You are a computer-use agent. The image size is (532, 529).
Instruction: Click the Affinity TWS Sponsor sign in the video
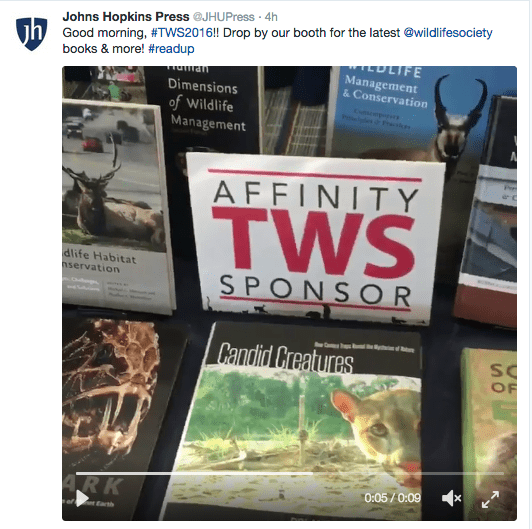[x=314, y=238]
